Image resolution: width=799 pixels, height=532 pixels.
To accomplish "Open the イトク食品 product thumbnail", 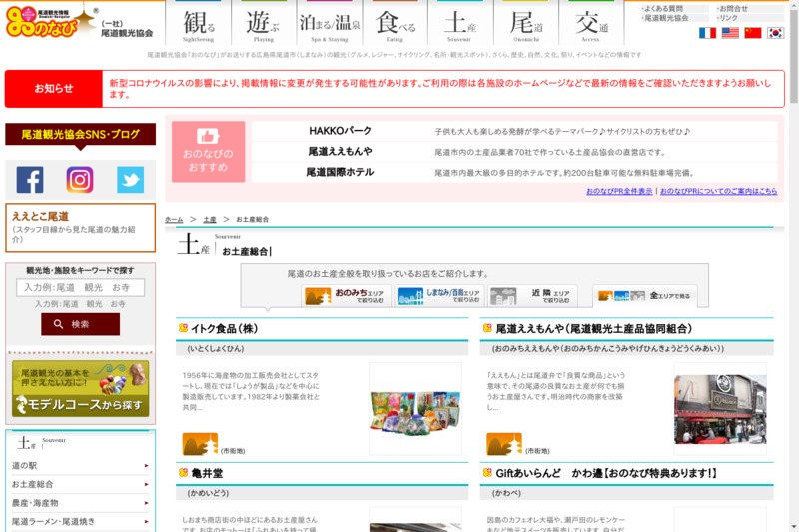I will pyautogui.click(x=414, y=395).
